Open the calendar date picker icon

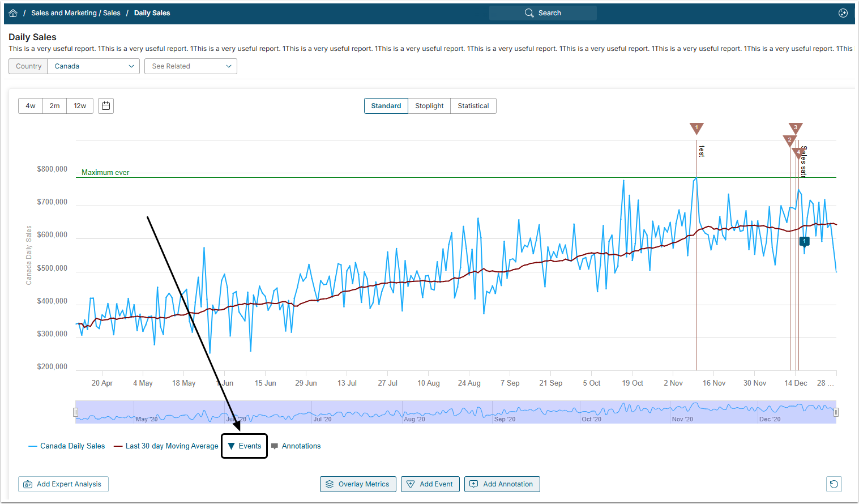106,106
